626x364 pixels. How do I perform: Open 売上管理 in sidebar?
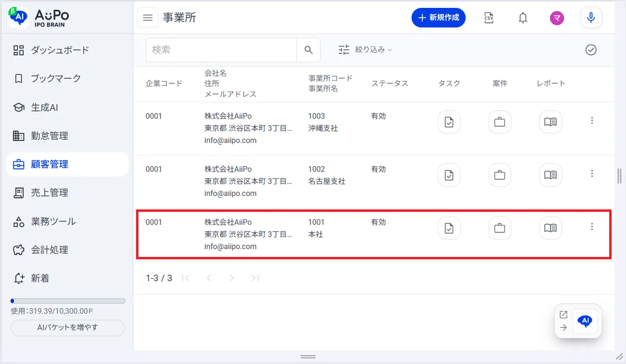pyautogui.click(x=67, y=193)
